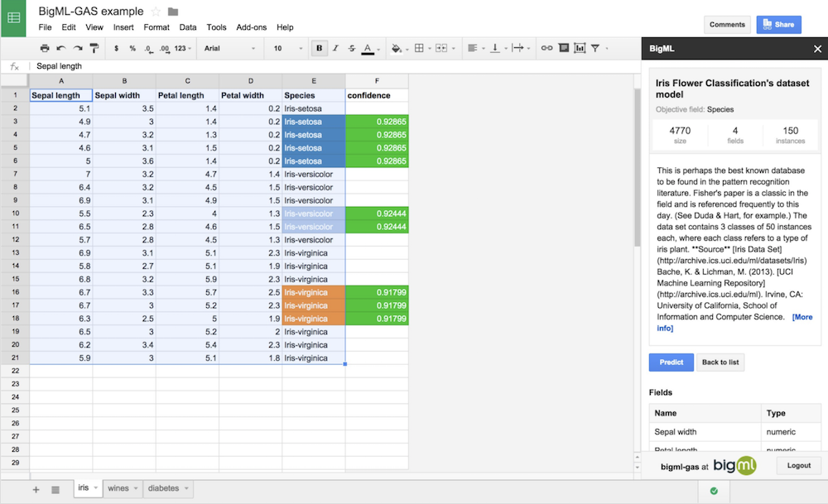Toggle strikethrough formatting
This screenshot has width=828, height=504.
352,49
